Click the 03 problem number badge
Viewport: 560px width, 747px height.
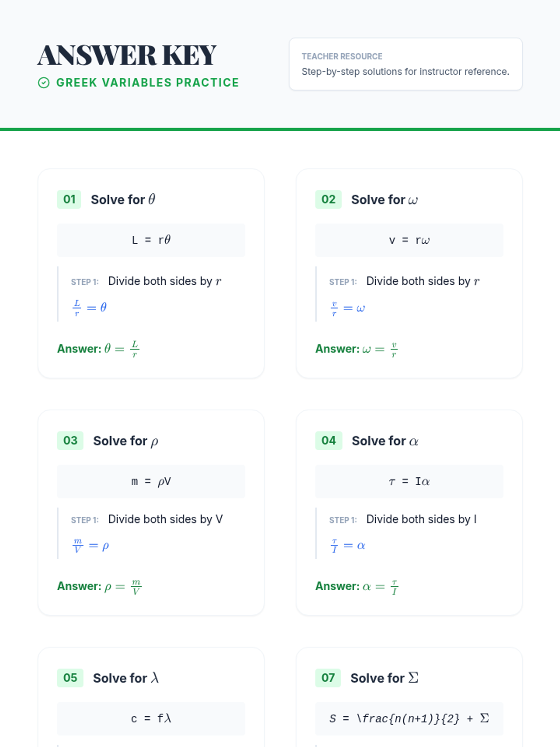point(70,441)
